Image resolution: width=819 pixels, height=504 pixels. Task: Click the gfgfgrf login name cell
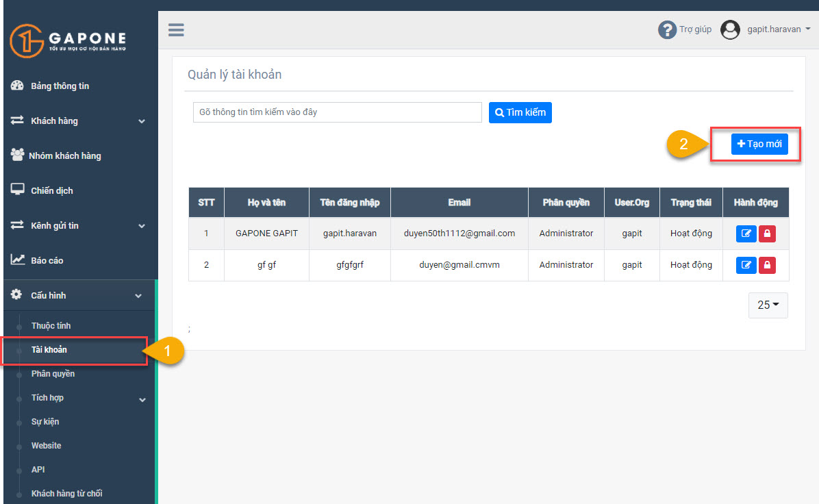(349, 265)
